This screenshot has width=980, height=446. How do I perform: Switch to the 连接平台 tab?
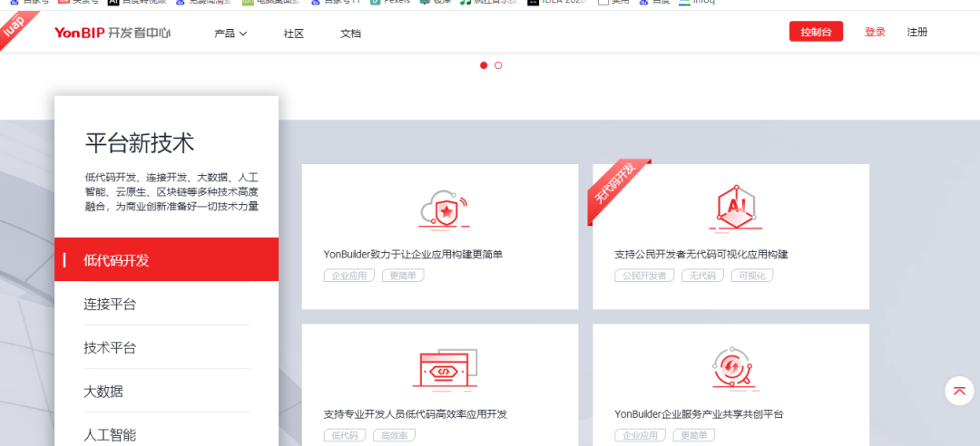tap(166, 305)
